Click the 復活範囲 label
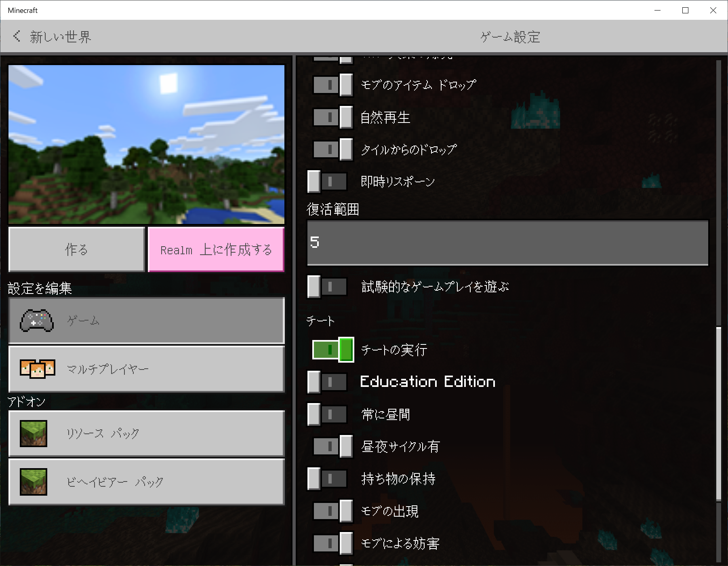The image size is (728, 566). click(333, 209)
